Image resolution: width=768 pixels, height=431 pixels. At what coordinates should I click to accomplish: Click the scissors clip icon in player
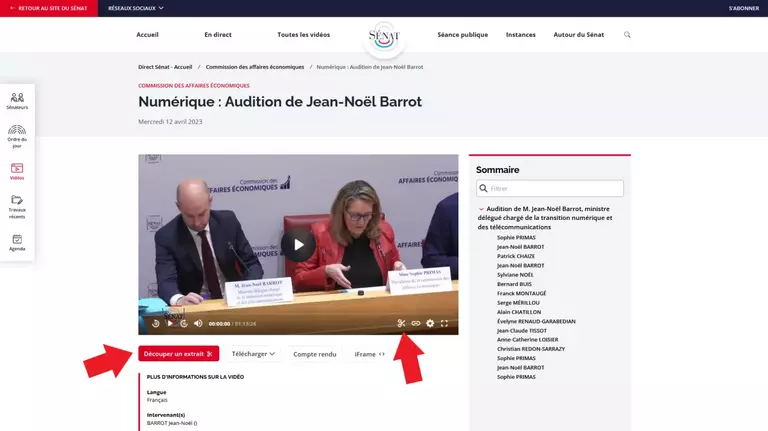pyautogui.click(x=401, y=323)
